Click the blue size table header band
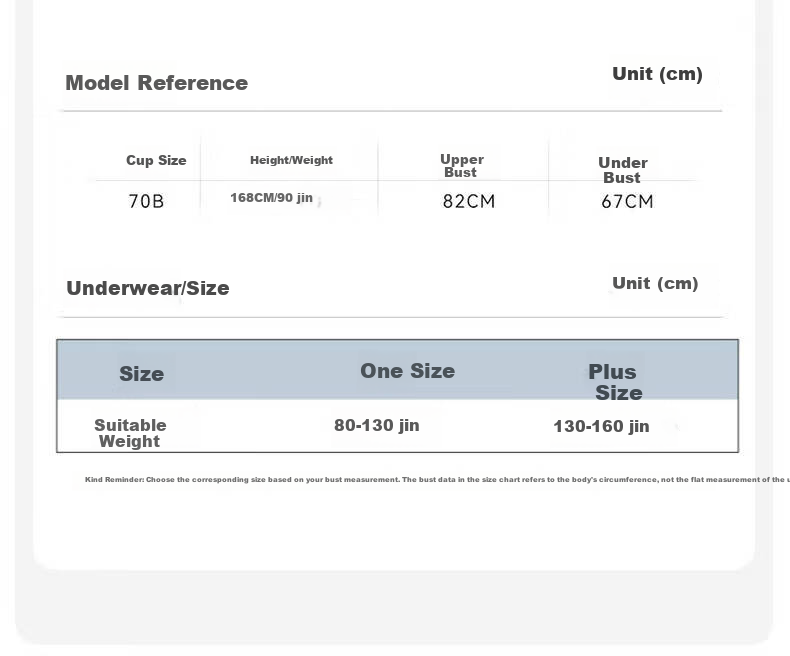Image resolution: width=790 pixels, height=656 pixels. coord(398,370)
